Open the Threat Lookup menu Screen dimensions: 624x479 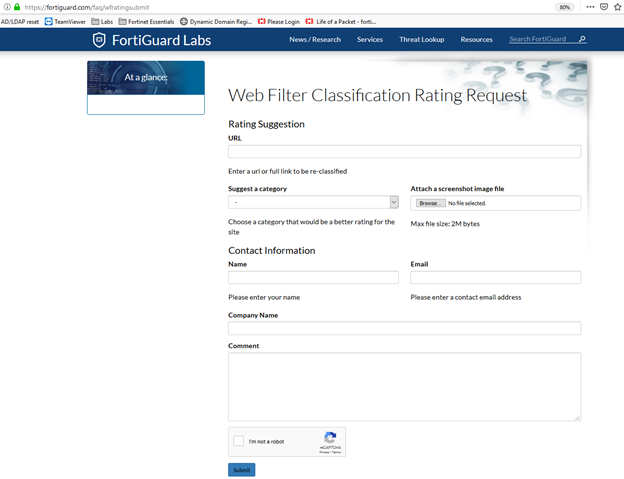click(421, 39)
